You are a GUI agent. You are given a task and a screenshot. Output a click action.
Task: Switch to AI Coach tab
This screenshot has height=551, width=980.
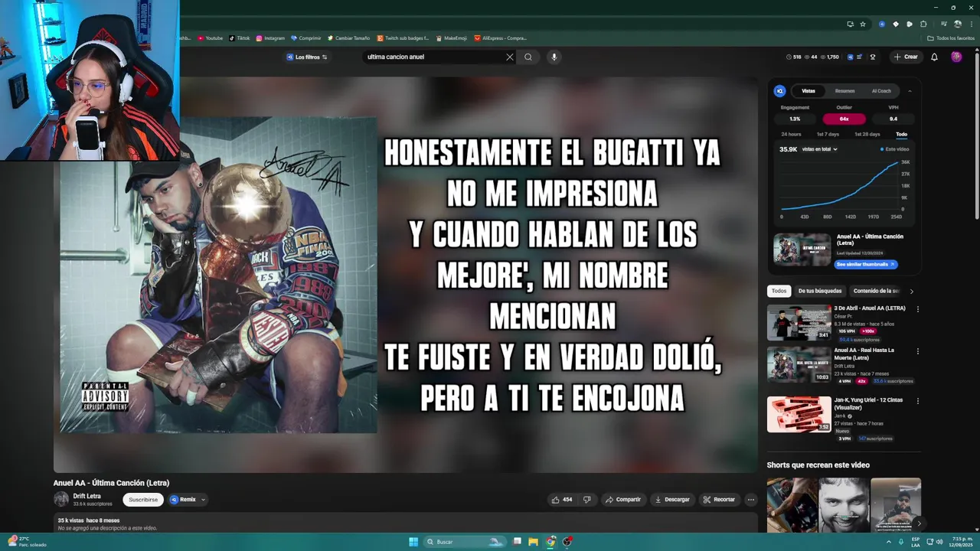click(x=881, y=91)
